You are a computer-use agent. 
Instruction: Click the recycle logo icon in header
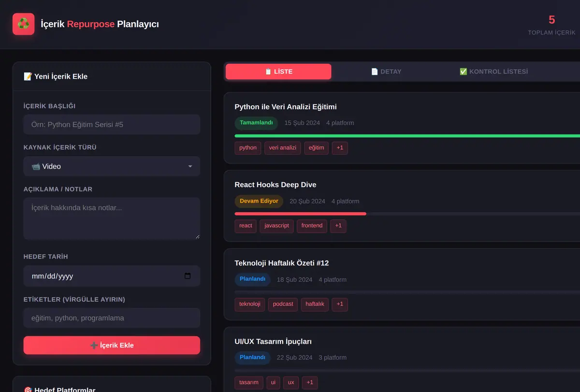[23, 24]
